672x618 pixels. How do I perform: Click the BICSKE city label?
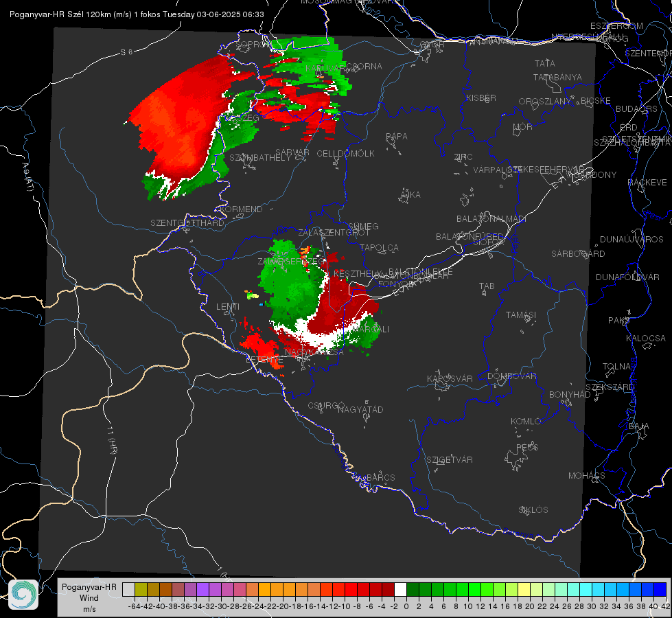point(596,100)
